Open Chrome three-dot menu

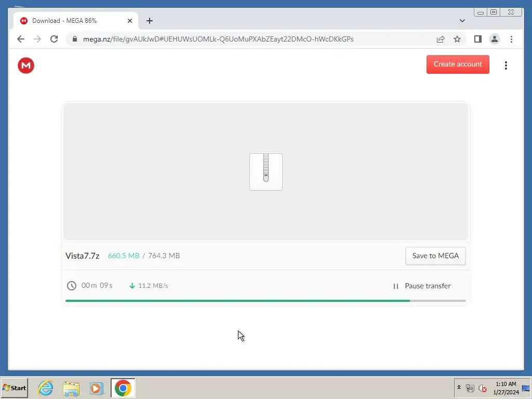(x=511, y=39)
